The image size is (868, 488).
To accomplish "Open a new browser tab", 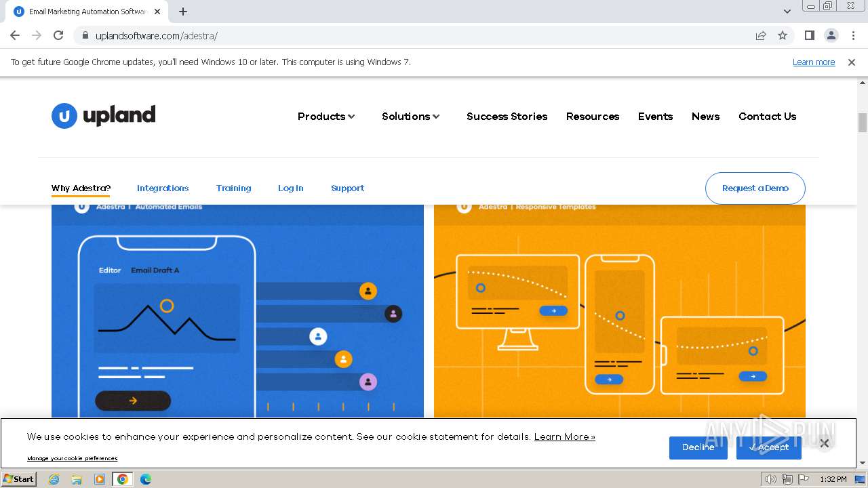I will [x=183, y=12].
